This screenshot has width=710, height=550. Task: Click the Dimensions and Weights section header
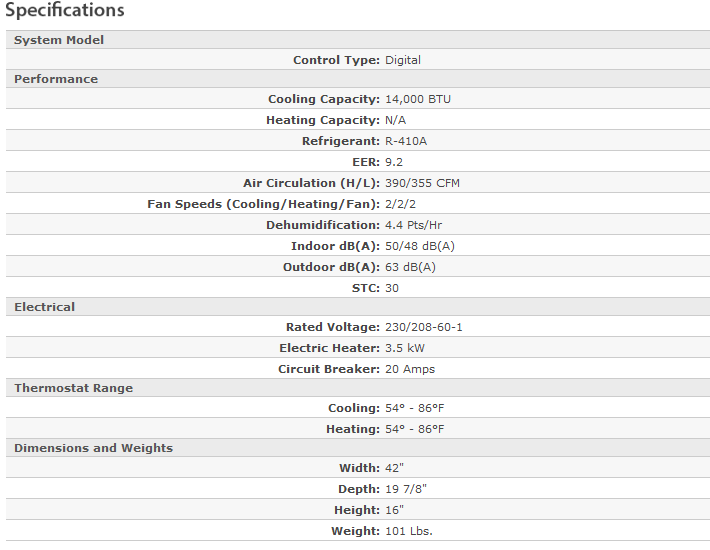click(93, 448)
